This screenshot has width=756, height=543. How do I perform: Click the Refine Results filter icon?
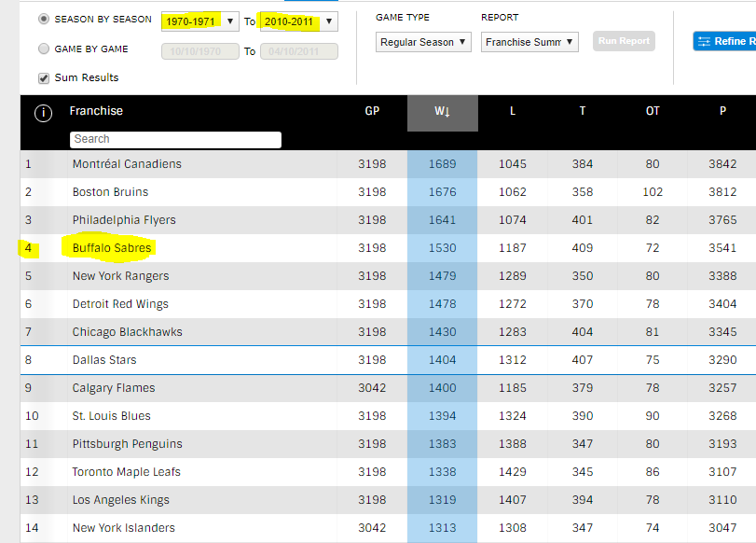(x=704, y=41)
